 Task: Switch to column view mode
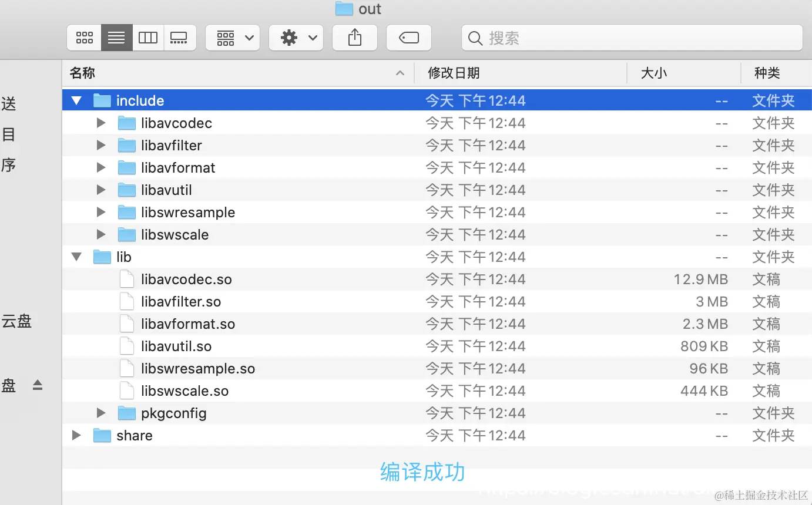147,38
